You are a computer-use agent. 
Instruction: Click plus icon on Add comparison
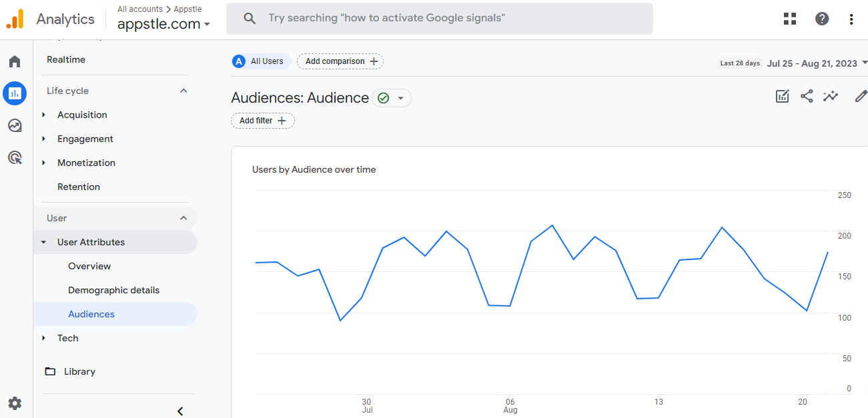pyautogui.click(x=374, y=61)
